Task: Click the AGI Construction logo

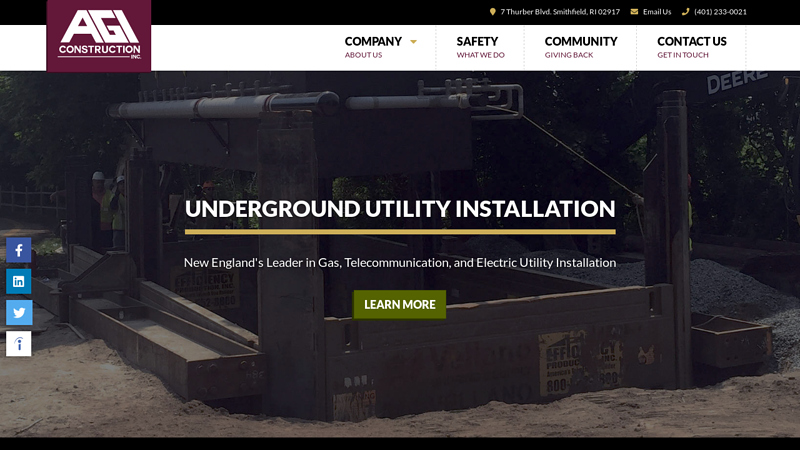Action: pyautogui.click(x=99, y=35)
